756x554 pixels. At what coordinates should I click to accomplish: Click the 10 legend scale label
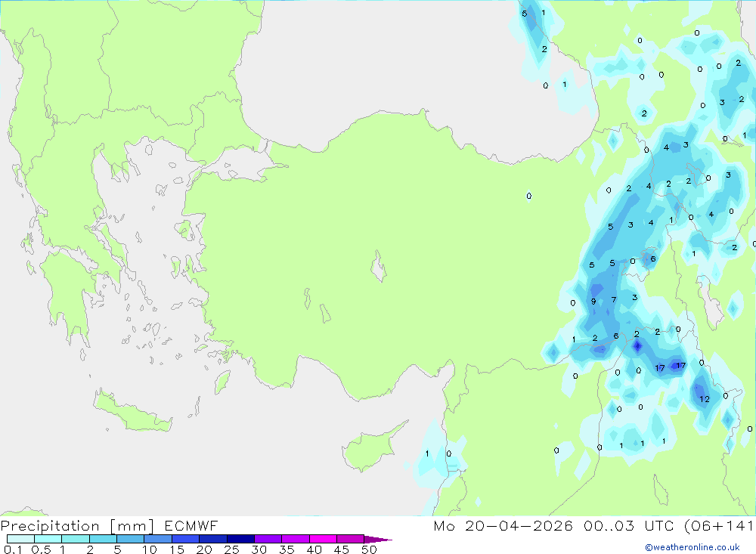150,549
